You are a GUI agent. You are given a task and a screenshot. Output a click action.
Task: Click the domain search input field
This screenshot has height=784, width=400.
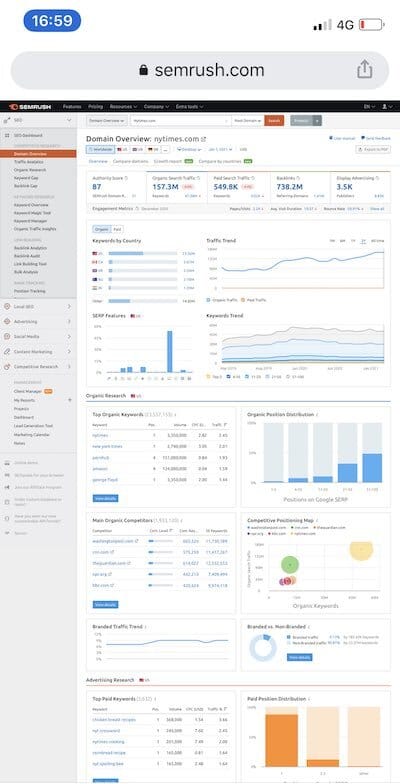pyautogui.click(x=180, y=120)
